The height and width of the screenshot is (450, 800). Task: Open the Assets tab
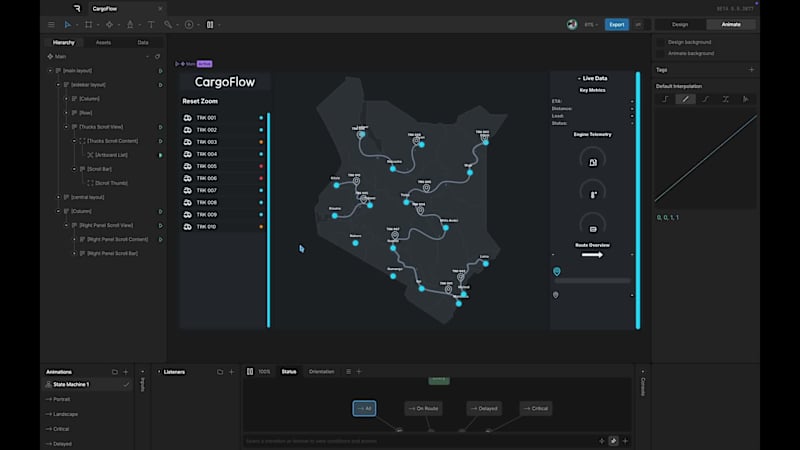click(x=103, y=43)
